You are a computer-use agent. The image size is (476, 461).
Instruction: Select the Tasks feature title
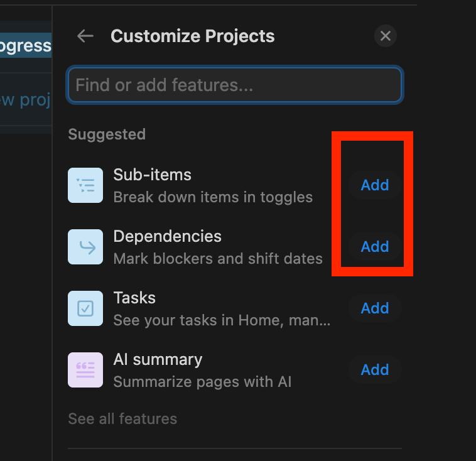[134, 298]
